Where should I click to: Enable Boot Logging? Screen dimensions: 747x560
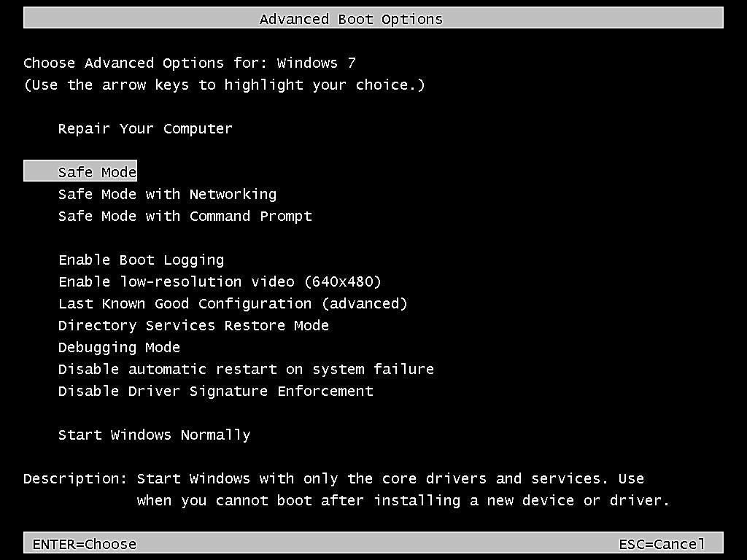point(141,260)
